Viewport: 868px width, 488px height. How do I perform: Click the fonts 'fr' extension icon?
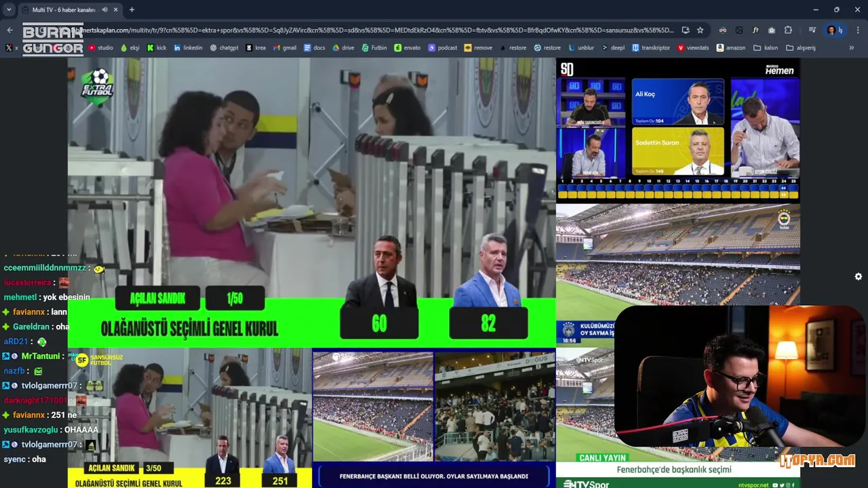755,30
